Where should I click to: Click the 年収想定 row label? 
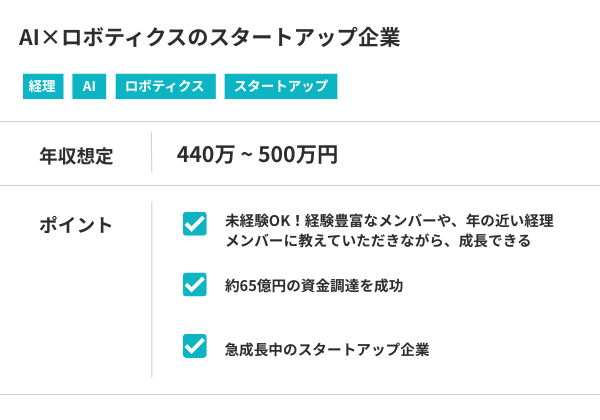coord(76,156)
